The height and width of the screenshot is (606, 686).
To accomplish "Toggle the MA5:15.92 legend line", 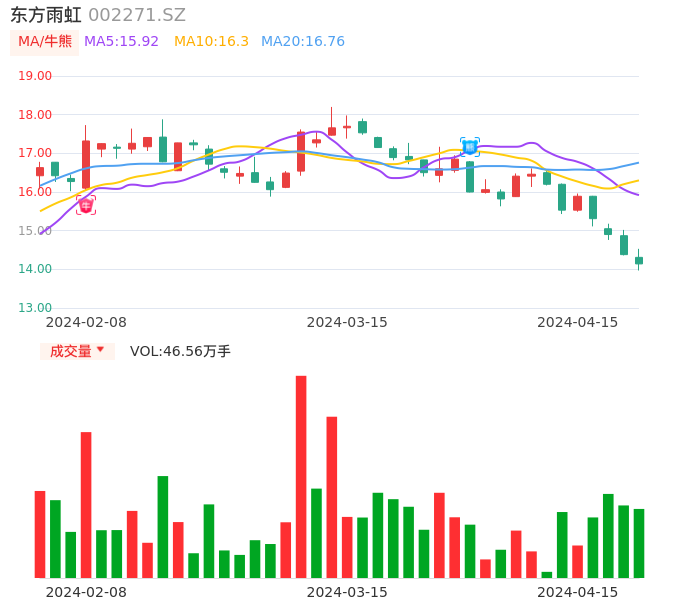I will pos(122,42).
